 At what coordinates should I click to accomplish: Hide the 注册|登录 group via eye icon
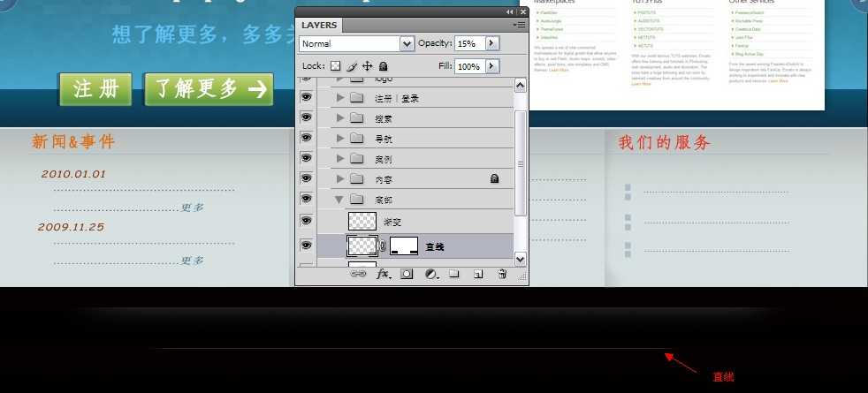point(306,97)
